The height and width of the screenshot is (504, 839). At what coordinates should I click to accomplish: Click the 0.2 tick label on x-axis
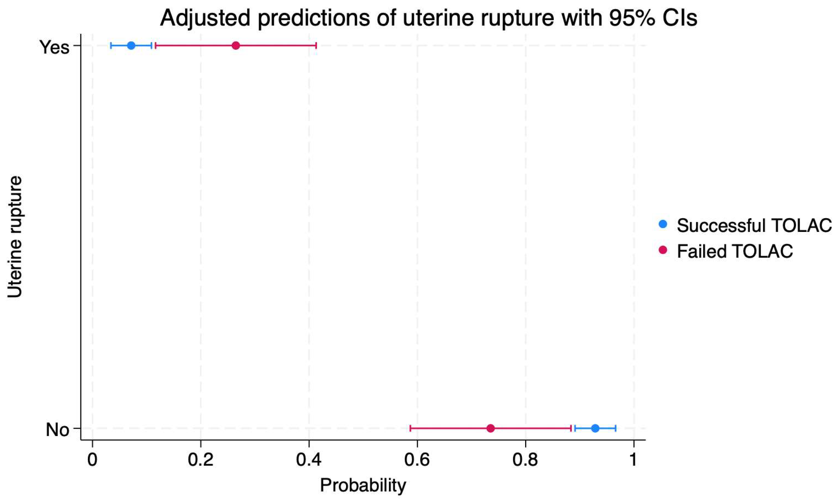point(201,459)
